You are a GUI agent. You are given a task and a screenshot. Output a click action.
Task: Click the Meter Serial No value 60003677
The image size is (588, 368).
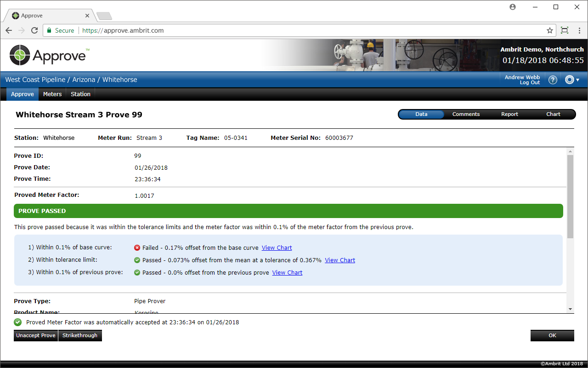(339, 138)
